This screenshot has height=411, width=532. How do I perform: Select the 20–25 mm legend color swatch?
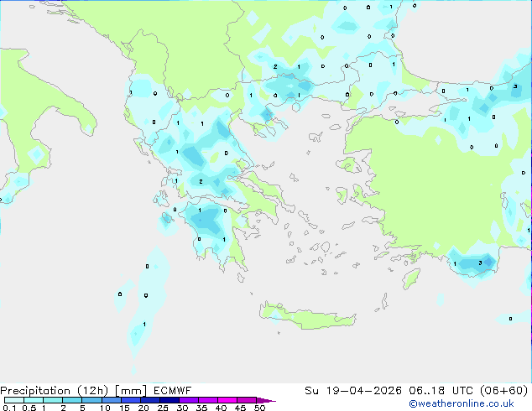[x=149, y=400]
